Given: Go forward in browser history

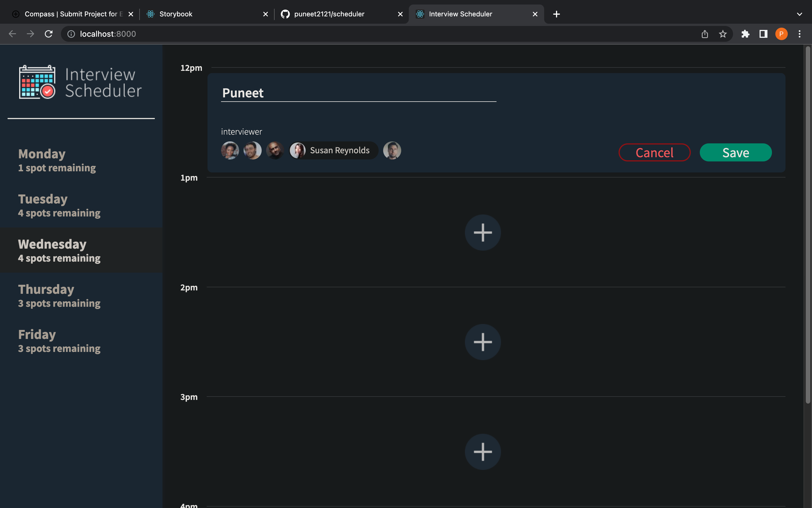Looking at the screenshot, I should [30, 34].
